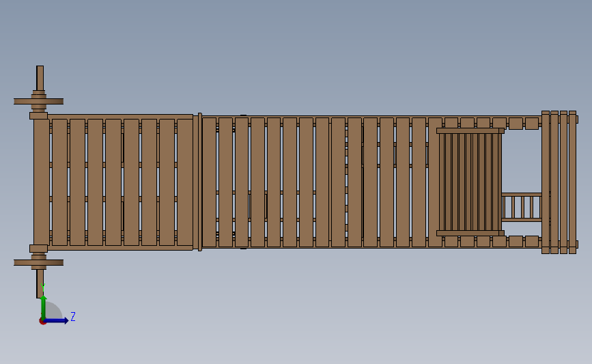Select the dark vertical-slatted panel on deck
The width and height of the screenshot is (592, 364).
(x=470, y=182)
